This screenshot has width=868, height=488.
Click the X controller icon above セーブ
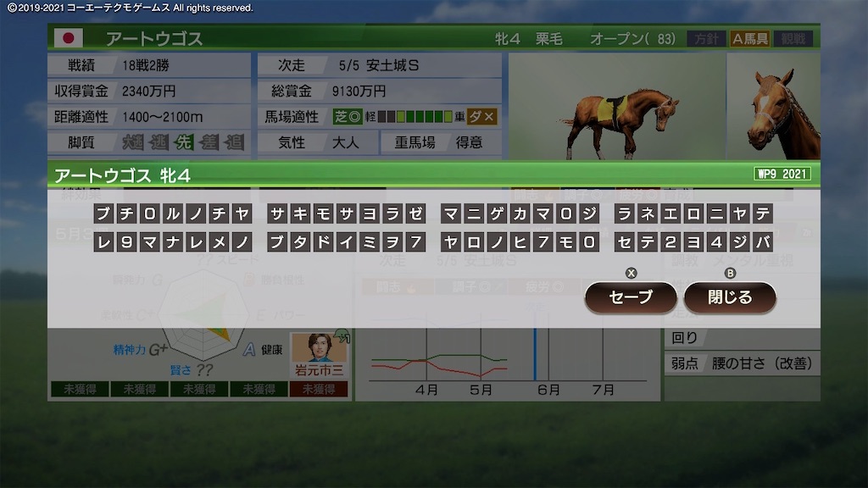pyautogui.click(x=631, y=274)
